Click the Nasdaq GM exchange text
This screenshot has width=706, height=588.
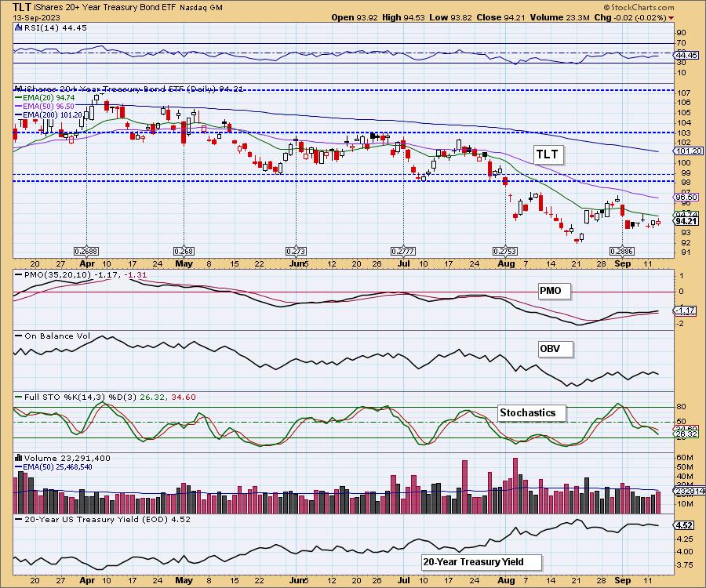coord(201,8)
